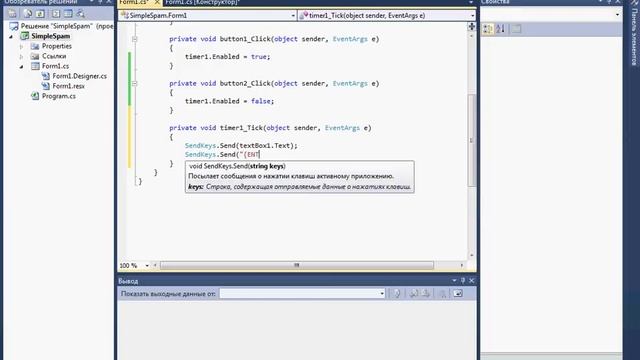
Task: Click Show All Files icon in Solution Explorer
Action: pos(28,14)
